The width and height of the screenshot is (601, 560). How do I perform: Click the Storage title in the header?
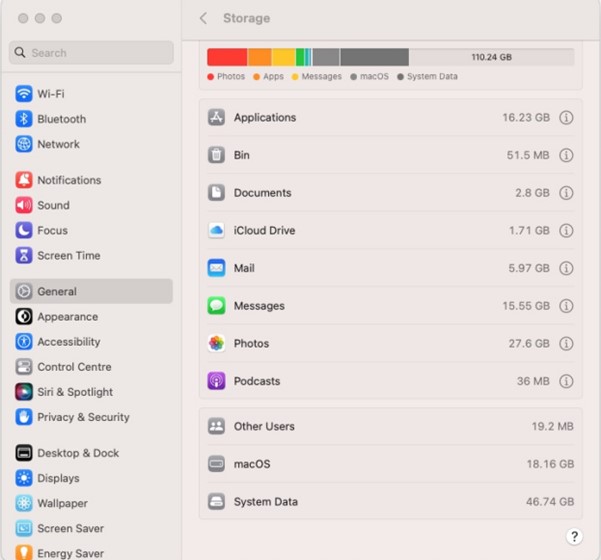(246, 18)
